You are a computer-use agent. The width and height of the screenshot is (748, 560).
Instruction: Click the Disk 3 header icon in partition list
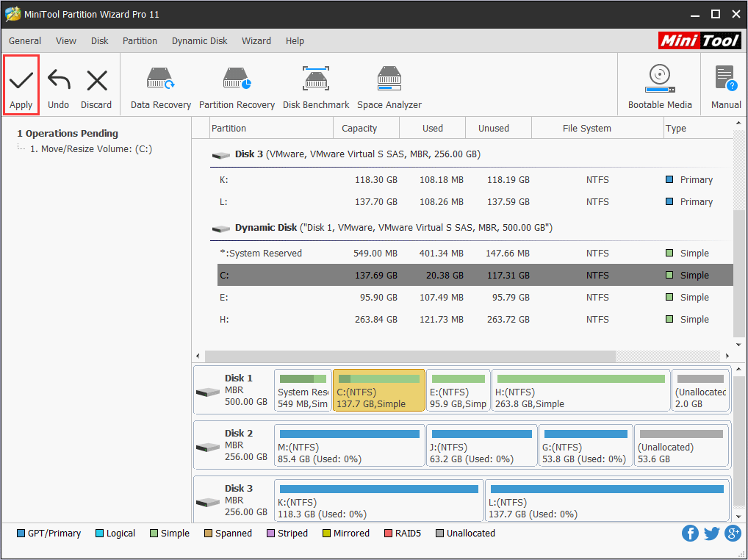coord(221,155)
